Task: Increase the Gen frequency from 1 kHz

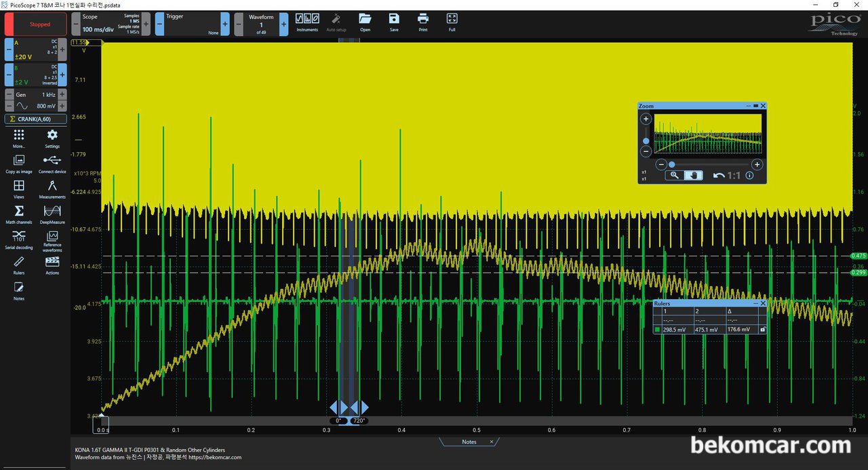Action: tap(62, 95)
